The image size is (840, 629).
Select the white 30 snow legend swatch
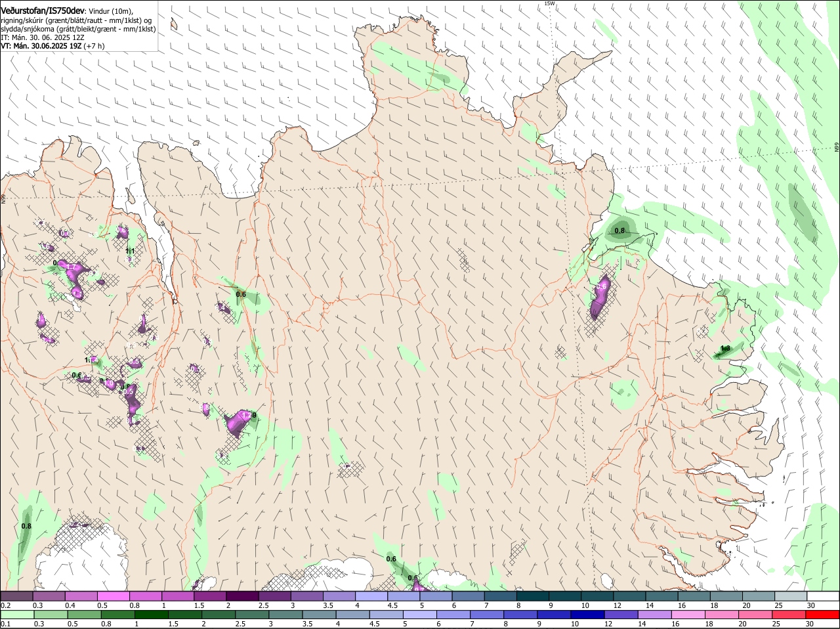coord(823,596)
